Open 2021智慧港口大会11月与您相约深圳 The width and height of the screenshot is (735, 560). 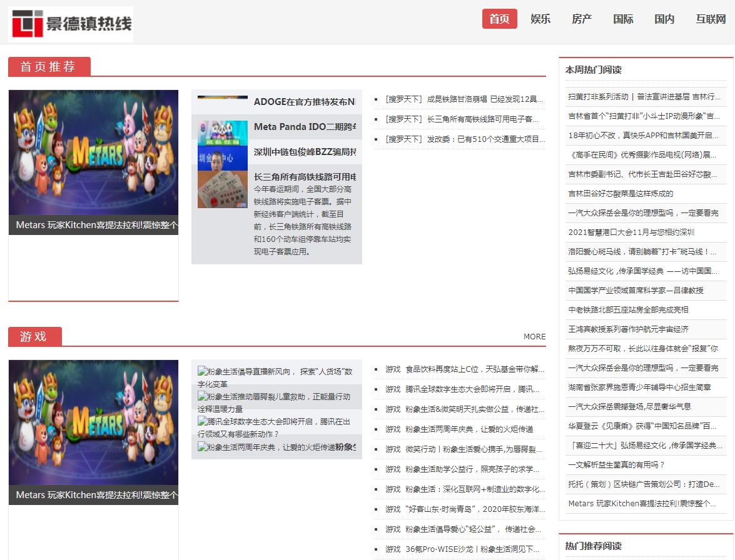click(x=631, y=232)
